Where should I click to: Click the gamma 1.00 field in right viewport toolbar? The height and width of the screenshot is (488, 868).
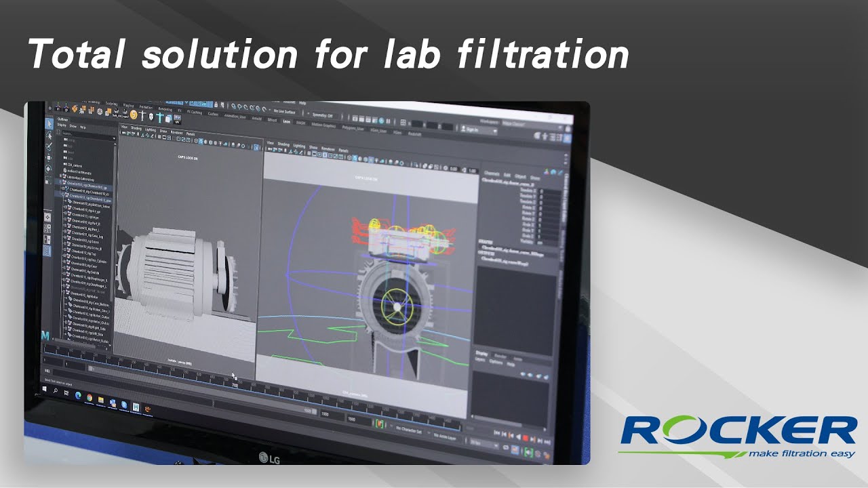473,171
